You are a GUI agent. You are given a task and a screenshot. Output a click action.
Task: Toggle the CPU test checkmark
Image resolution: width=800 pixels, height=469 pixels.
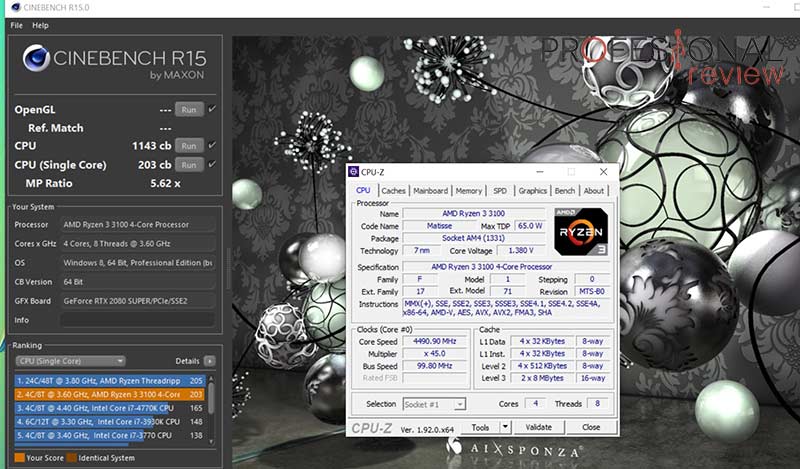coord(212,145)
